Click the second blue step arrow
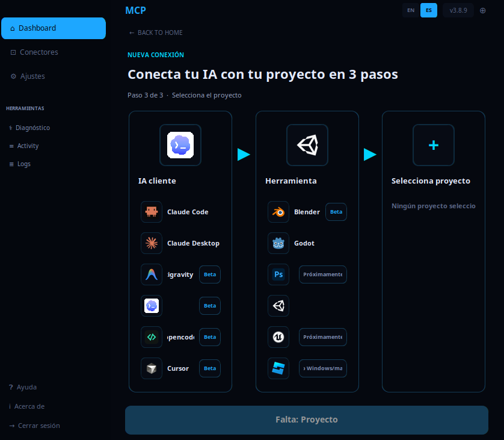 [x=370, y=154]
